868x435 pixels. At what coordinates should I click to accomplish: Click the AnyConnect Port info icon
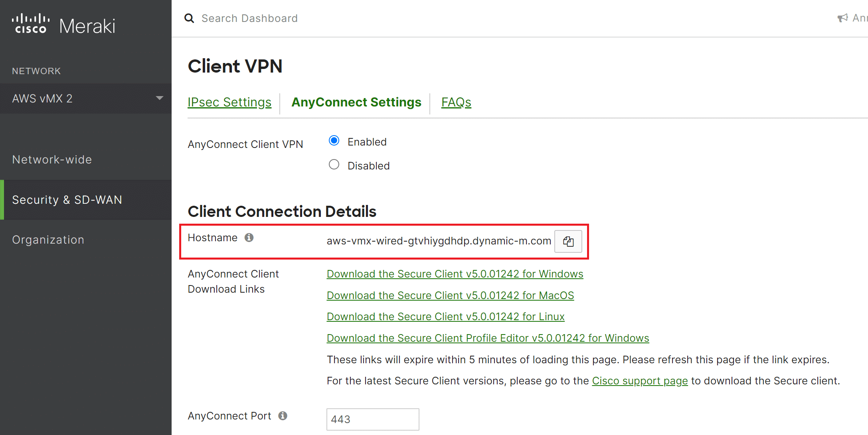[x=283, y=416]
